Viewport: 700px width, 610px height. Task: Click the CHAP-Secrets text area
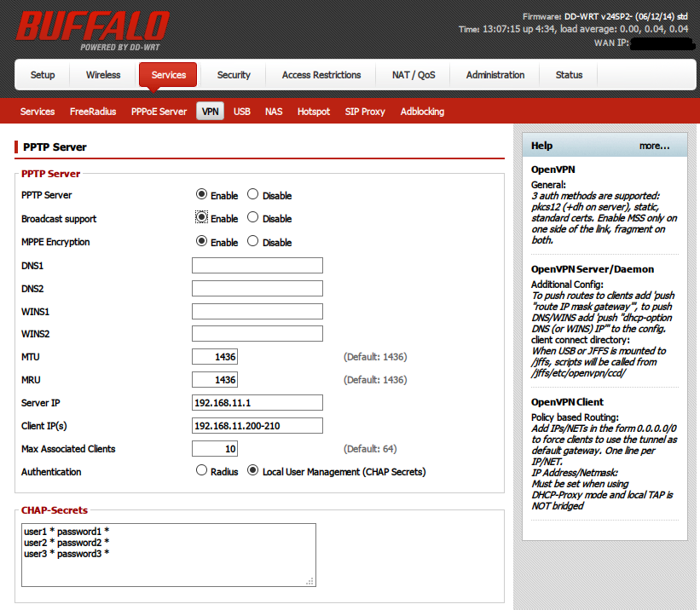pyautogui.click(x=169, y=555)
